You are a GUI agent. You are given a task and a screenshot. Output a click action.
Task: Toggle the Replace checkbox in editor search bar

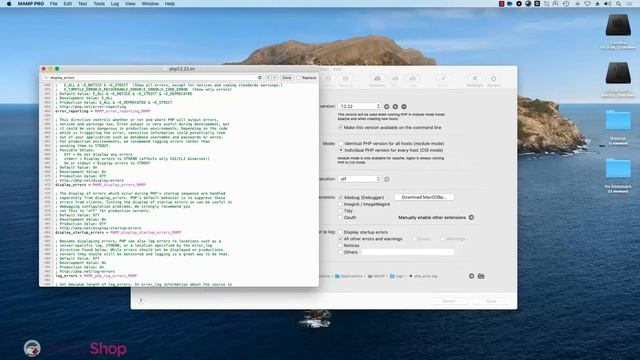pos(299,78)
